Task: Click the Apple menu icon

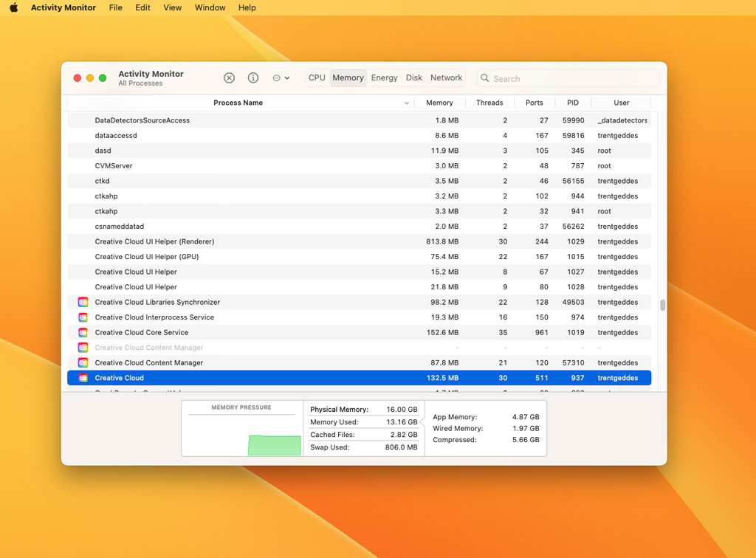Action: pyautogui.click(x=13, y=7)
